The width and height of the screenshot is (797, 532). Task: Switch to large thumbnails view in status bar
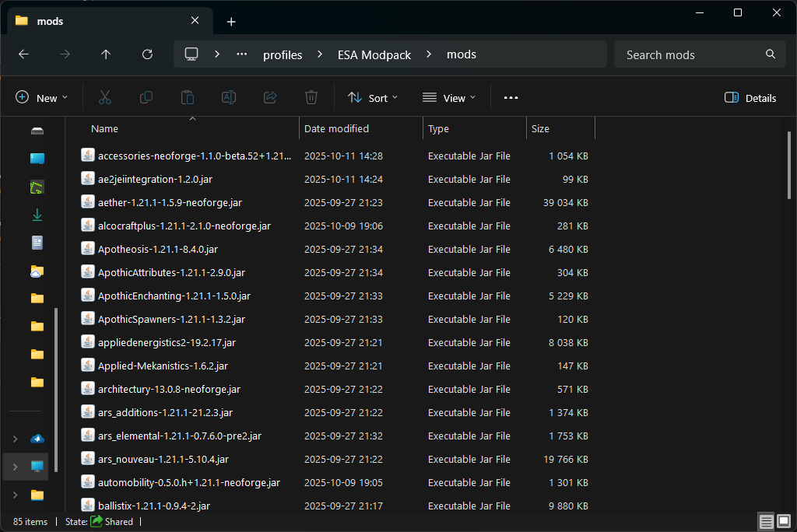tap(784, 521)
